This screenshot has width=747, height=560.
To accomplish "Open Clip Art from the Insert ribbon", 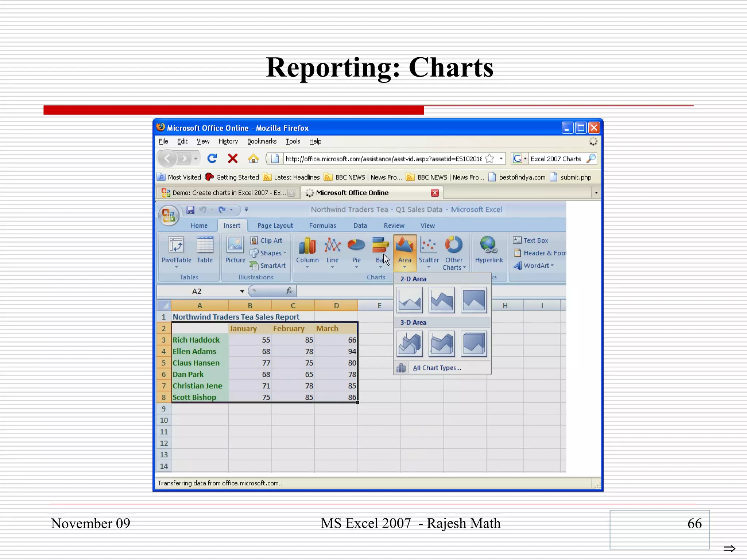I will tap(266, 240).
